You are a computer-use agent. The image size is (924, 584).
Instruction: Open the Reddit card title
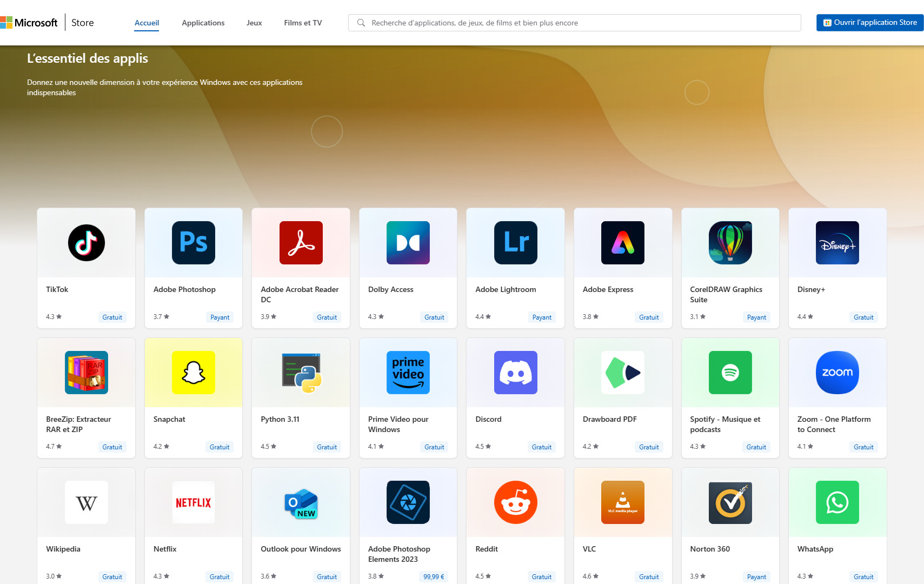click(x=487, y=549)
